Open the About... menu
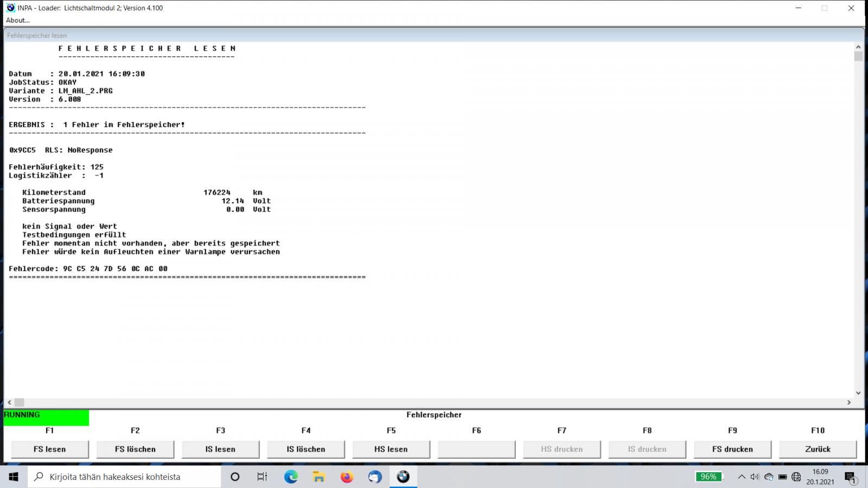868x488 pixels. (18, 20)
